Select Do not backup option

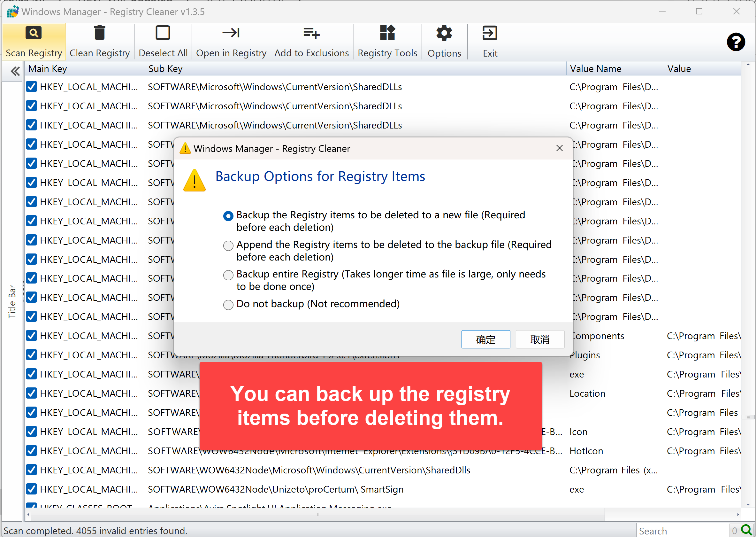228,305
